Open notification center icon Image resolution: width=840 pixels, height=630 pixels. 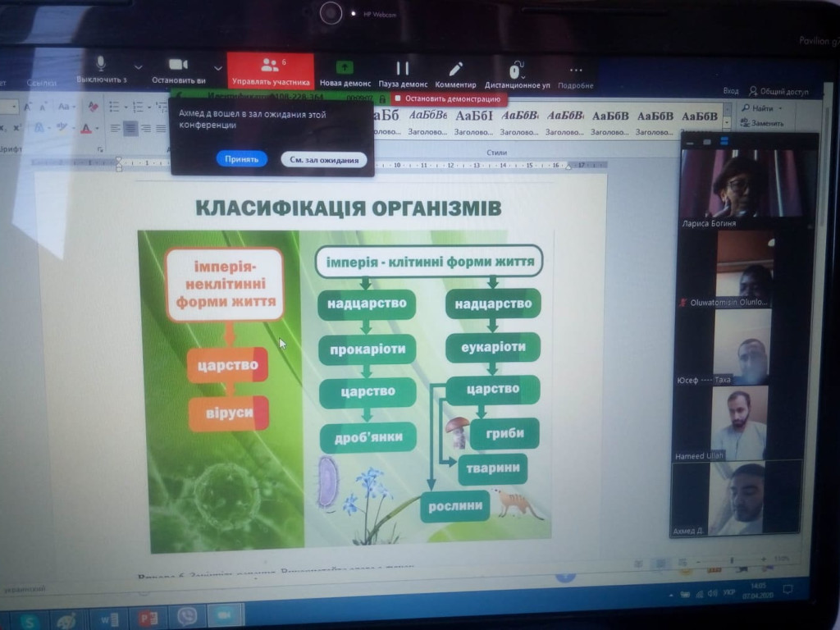(x=787, y=590)
